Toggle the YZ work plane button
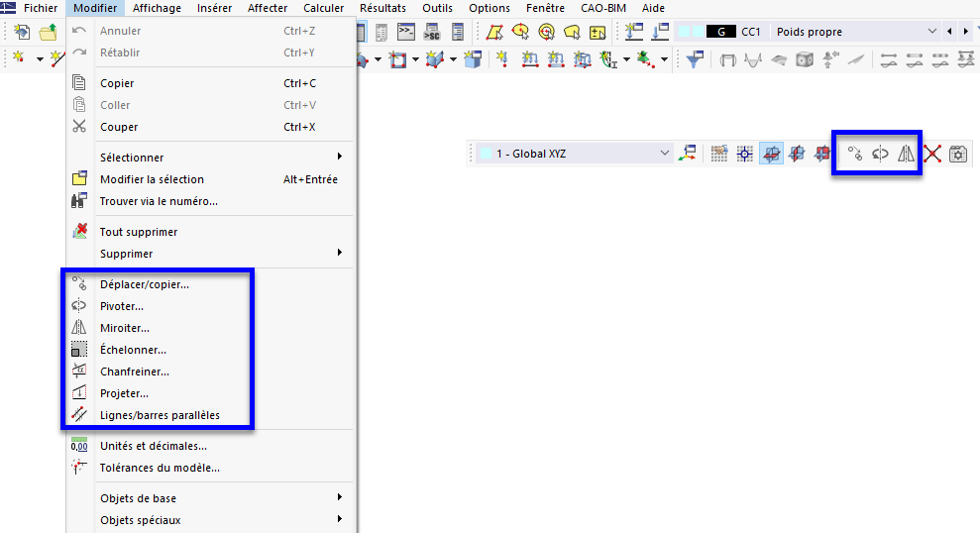Image resolution: width=980 pixels, height=533 pixels. coord(797,154)
